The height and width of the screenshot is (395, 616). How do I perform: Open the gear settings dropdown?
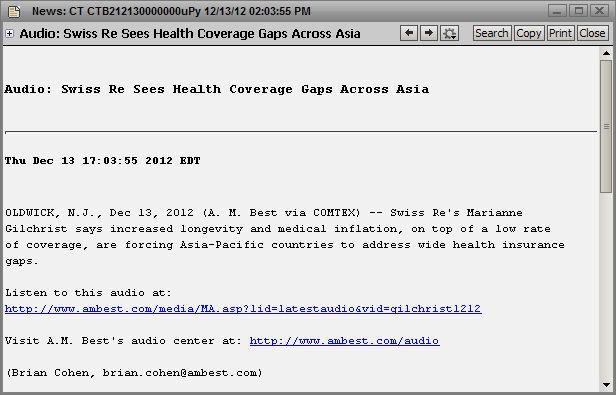pyautogui.click(x=449, y=33)
